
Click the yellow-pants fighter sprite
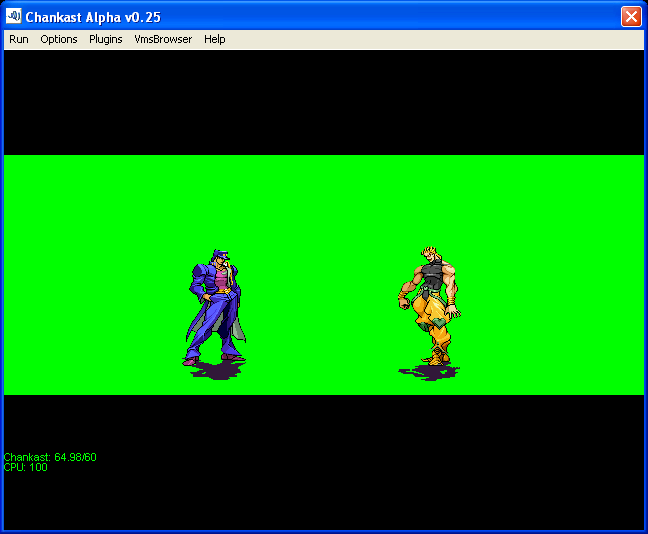point(430,306)
